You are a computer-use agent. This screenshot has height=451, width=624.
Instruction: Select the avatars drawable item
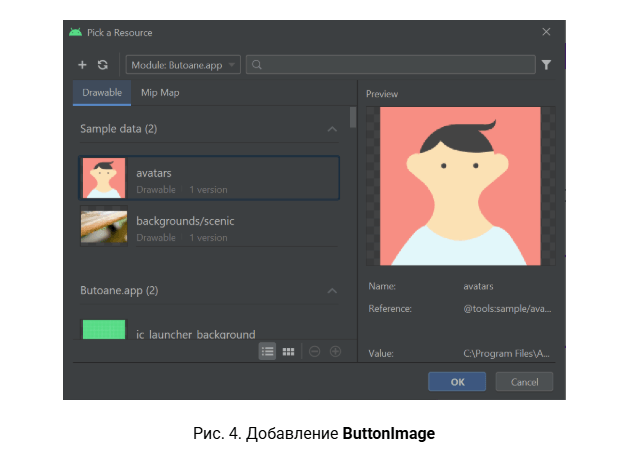(208, 179)
